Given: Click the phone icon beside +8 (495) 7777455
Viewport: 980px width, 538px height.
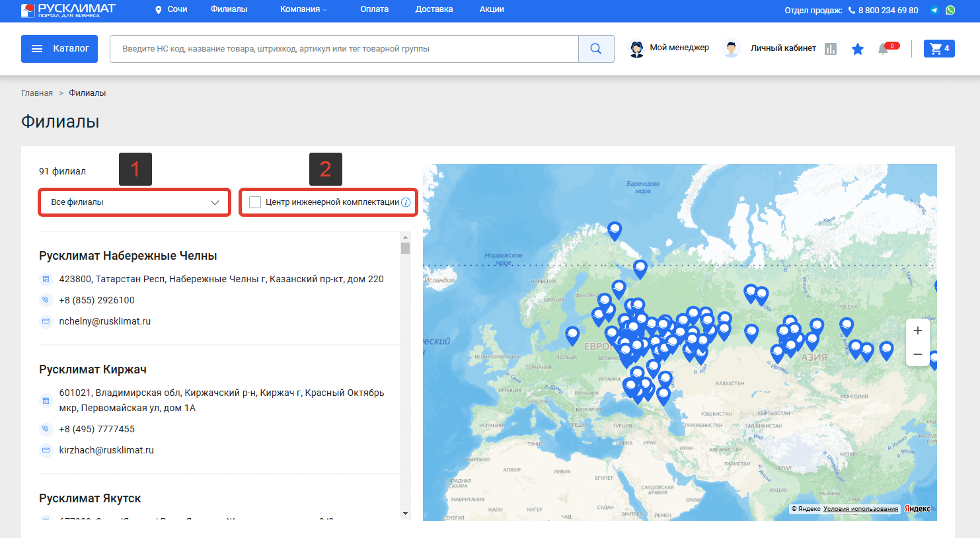Looking at the screenshot, I should click(46, 429).
